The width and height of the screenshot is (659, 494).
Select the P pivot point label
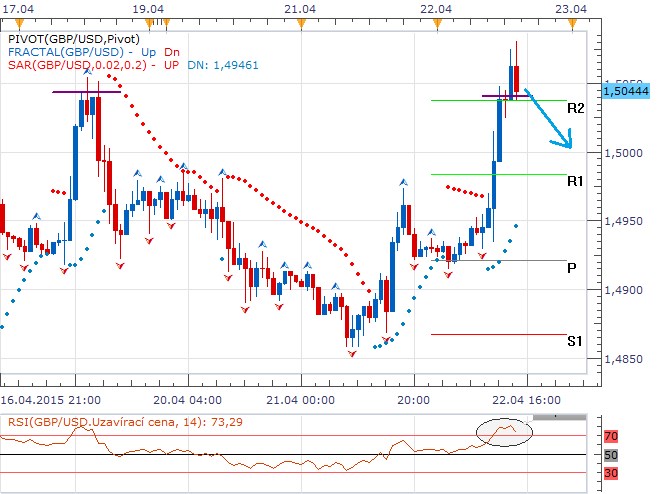(x=571, y=268)
